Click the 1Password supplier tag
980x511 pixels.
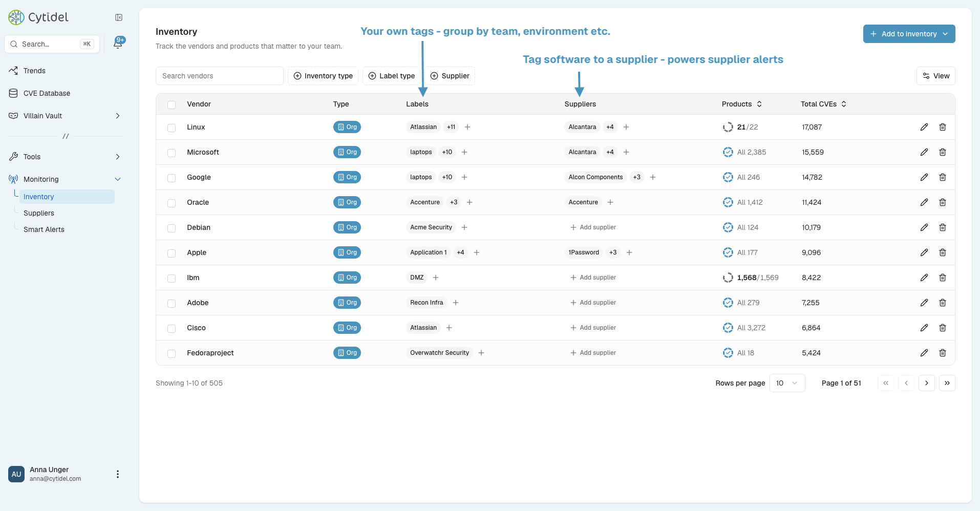tap(584, 252)
